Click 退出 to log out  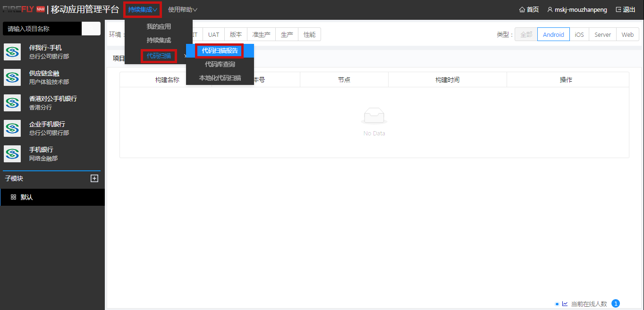click(629, 9)
